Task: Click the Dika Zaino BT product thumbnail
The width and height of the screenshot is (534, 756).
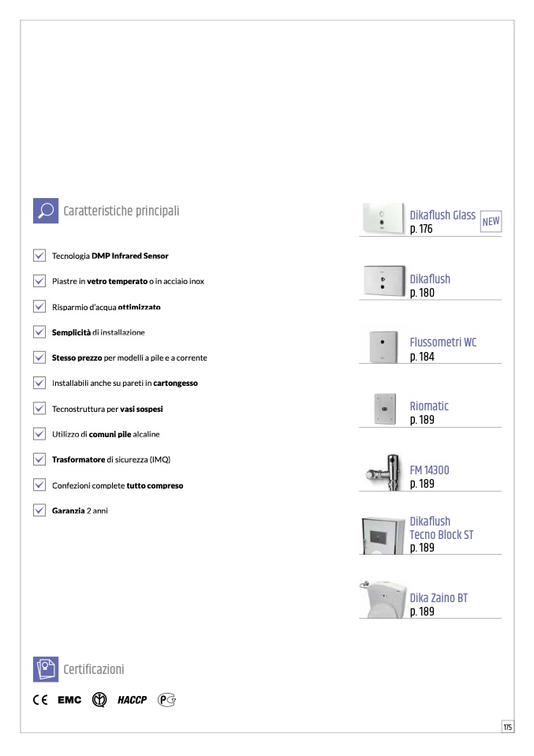Action: (384, 599)
